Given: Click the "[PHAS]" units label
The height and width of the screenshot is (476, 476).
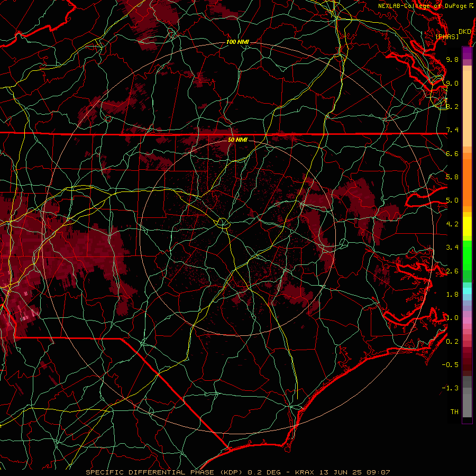Looking at the screenshot, I should point(447,36).
